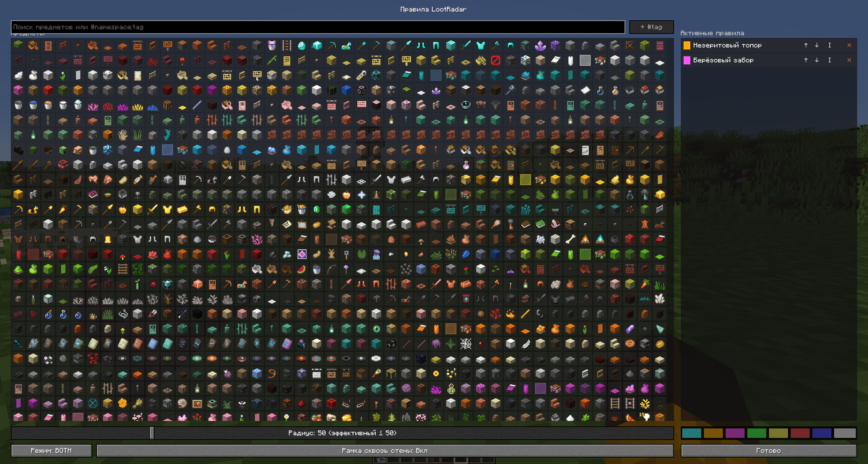The width and height of the screenshot is (868, 464).
Task: Move the Незеритовый топор rule up
Action: pos(806,45)
